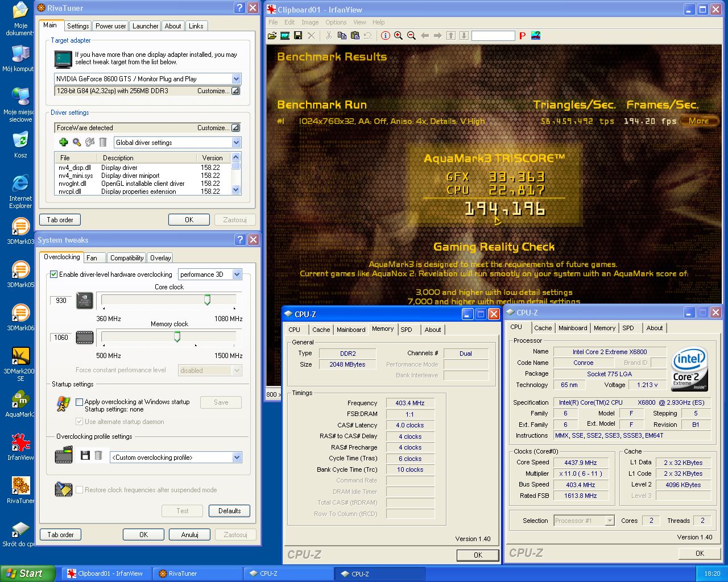The image size is (728, 582).
Task: Click the Copy icon in IrfanView toolbar
Action: click(x=342, y=36)
